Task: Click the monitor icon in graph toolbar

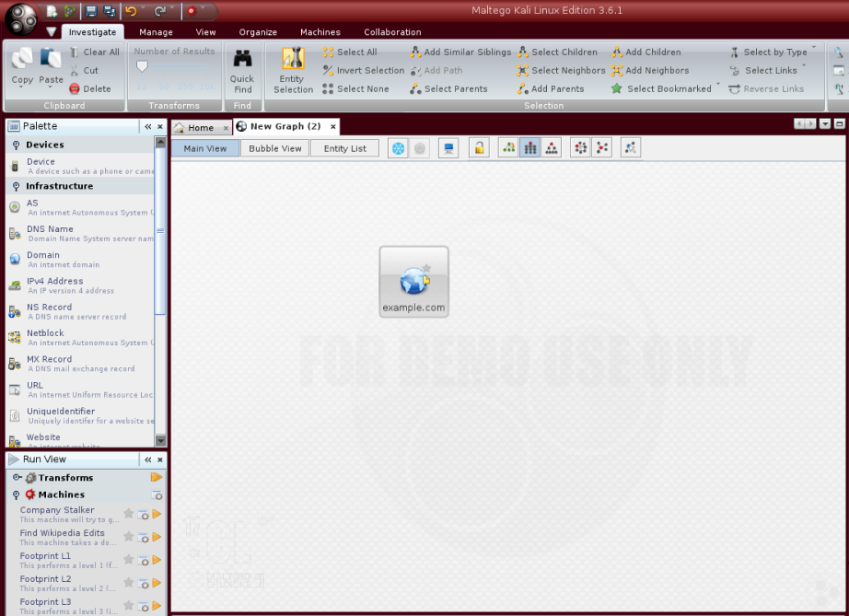Action: click(x=448, y=148)
